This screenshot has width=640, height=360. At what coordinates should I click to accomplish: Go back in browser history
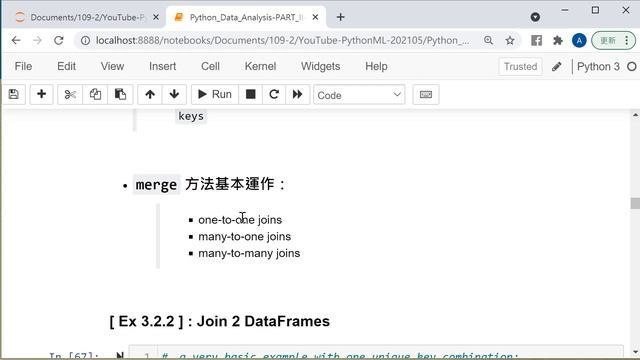tap(16, 40)
